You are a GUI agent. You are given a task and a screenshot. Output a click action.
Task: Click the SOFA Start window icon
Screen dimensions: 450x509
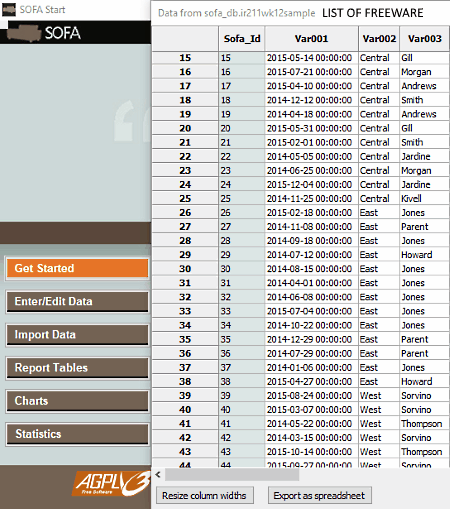coord(9,10)
